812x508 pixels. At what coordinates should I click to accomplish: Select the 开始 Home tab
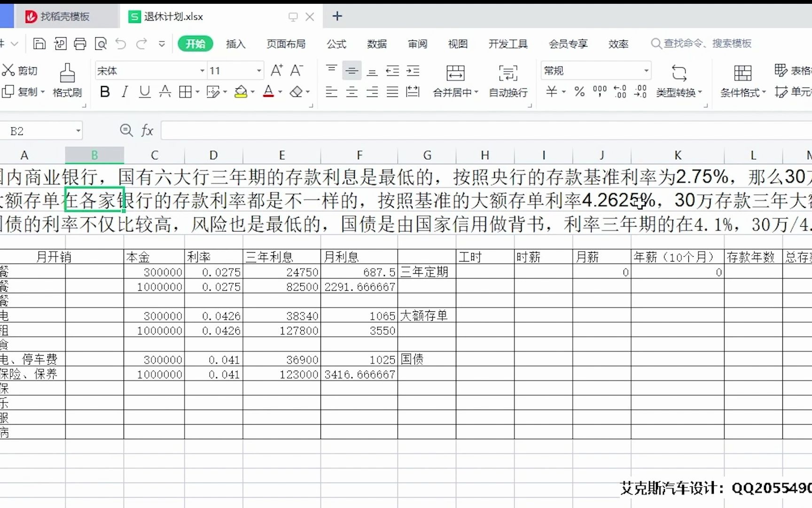195,44
